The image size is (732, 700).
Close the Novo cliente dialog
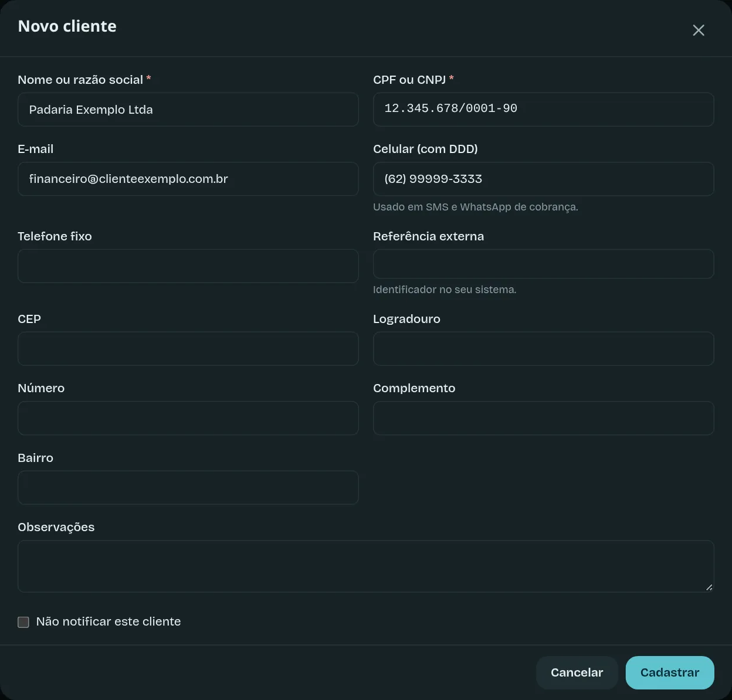pyautogui.click(x=698, y=30)
